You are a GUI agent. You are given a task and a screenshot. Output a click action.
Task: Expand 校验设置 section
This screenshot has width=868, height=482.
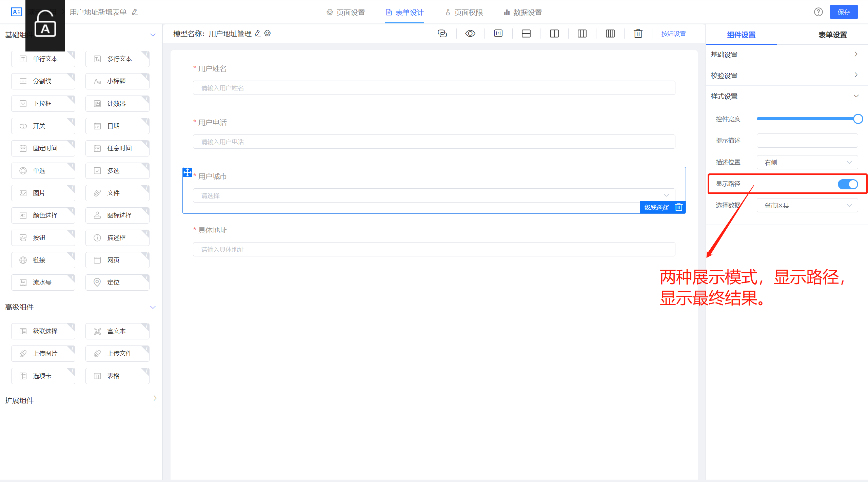(x=787, y=75)
